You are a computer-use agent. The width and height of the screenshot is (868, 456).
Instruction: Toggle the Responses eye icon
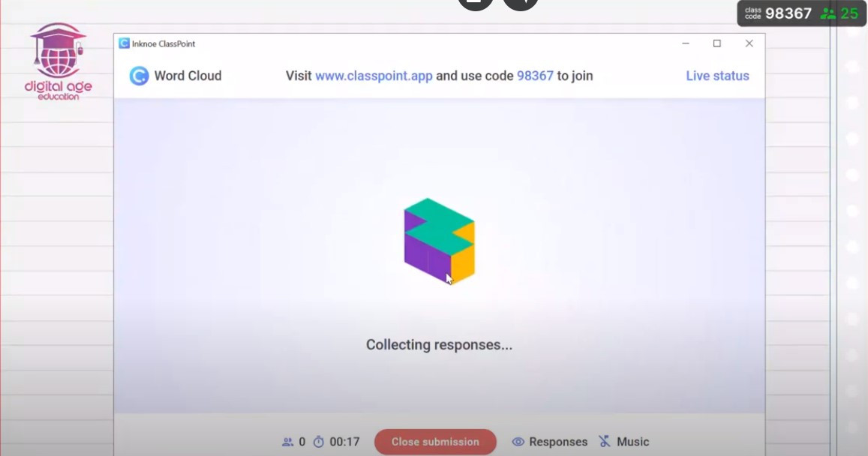pyautogui.click(x=518, y=442)
